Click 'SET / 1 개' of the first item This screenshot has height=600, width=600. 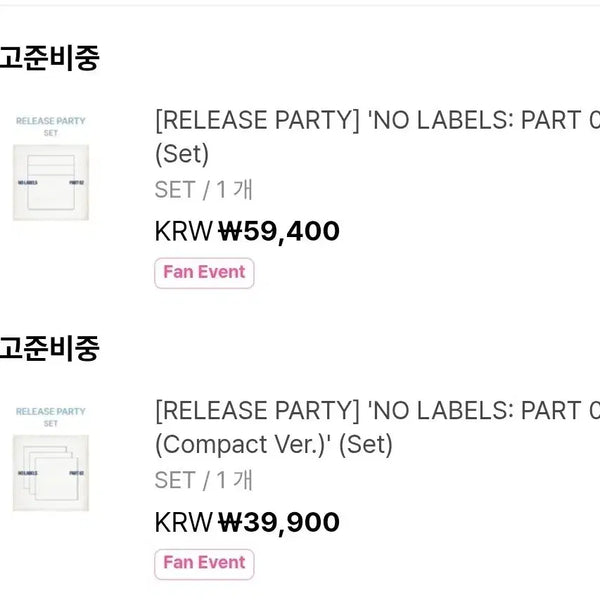click(x=204, y=190)
